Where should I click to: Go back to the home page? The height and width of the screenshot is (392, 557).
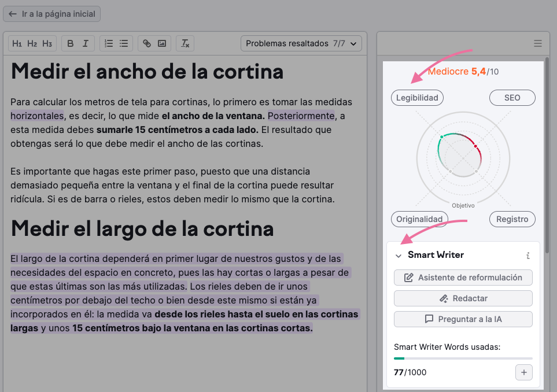[51, 13]
